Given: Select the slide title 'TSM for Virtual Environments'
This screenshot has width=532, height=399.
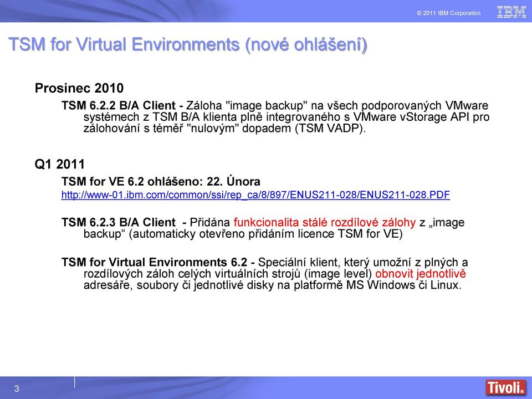Looking at the screenshot, I should (x=124, y=44).
